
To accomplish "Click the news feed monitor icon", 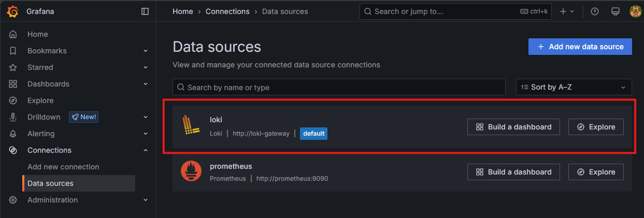I will (616, 11).
